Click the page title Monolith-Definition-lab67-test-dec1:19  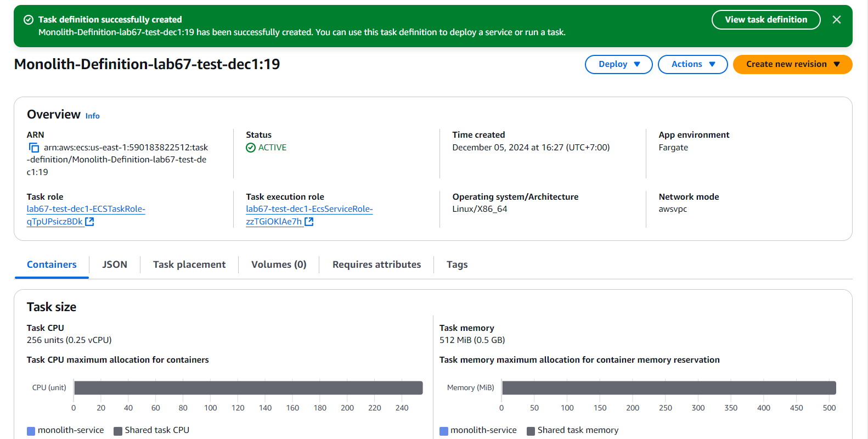(x=147, y=64)
